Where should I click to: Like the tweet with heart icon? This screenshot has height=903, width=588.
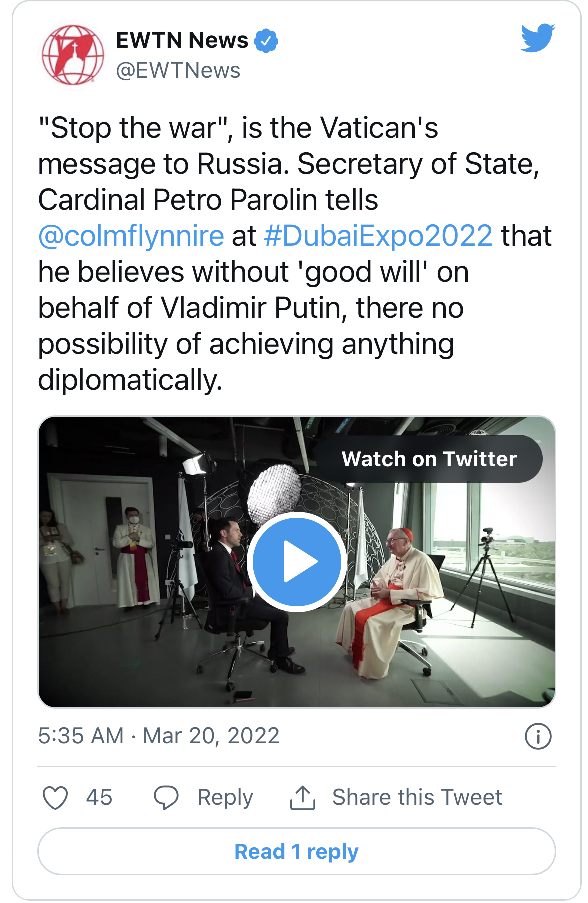pos(55,797)
